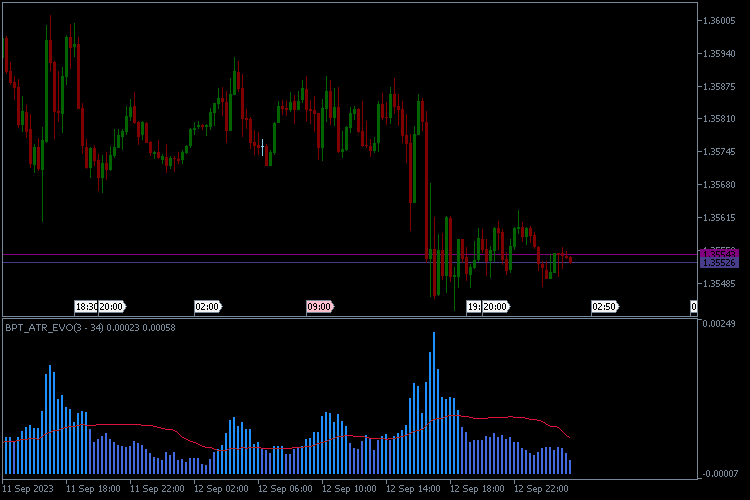Image resolution: width=750 pixels, height=500 pixels.
Task: Select the purple 1.35526 price label
Action: pos(719,263)
